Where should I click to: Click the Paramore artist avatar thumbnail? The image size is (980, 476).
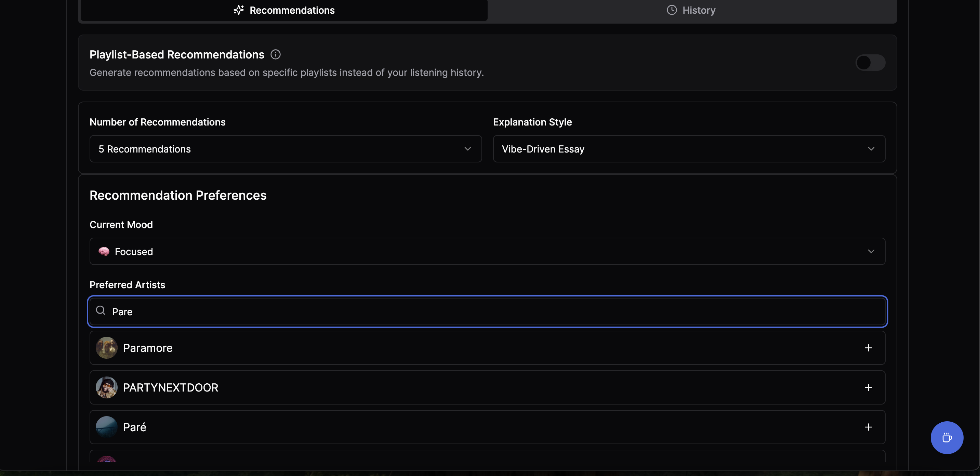[107, 348]
